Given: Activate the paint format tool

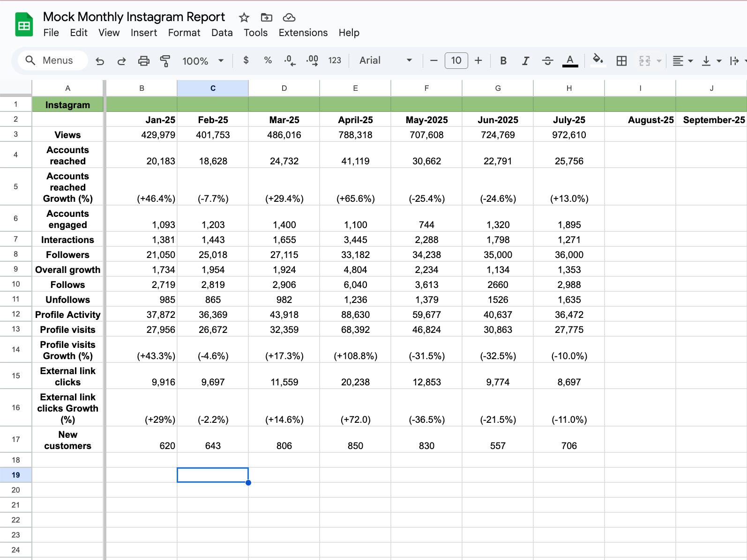Looking at the screenshot, I should coord(165,61).
